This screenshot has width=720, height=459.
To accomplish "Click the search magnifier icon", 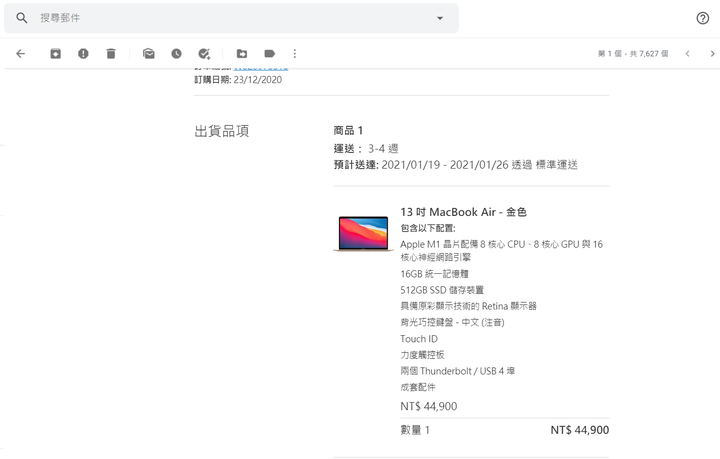I will pos(22,18).
